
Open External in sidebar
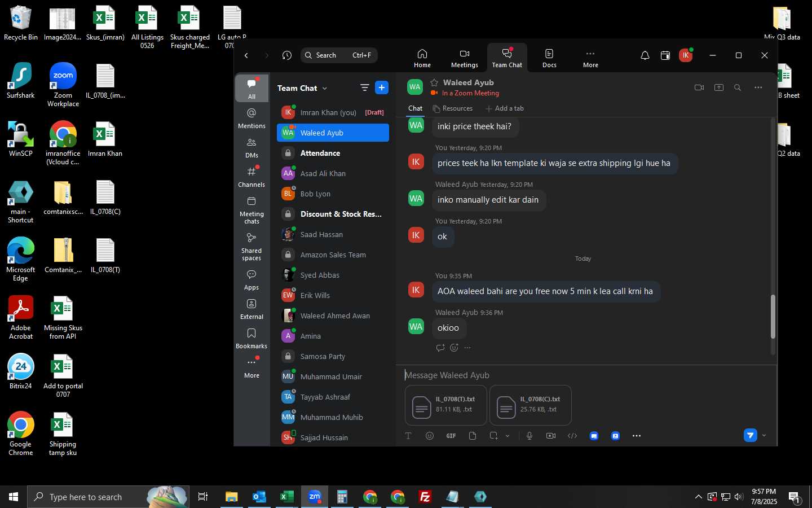point(251,309)
